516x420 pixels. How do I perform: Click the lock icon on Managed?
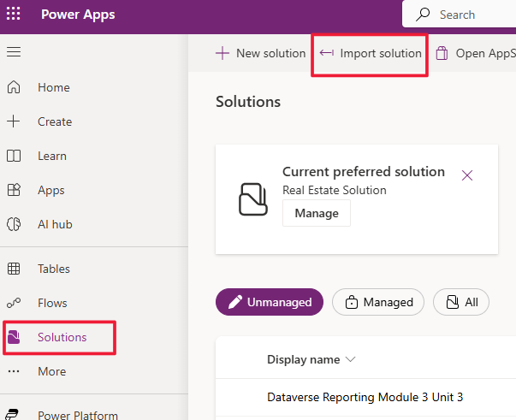(x=352, y=302)
